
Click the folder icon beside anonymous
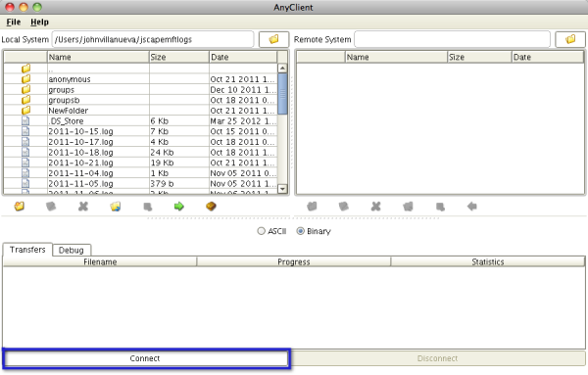(25, 79)
